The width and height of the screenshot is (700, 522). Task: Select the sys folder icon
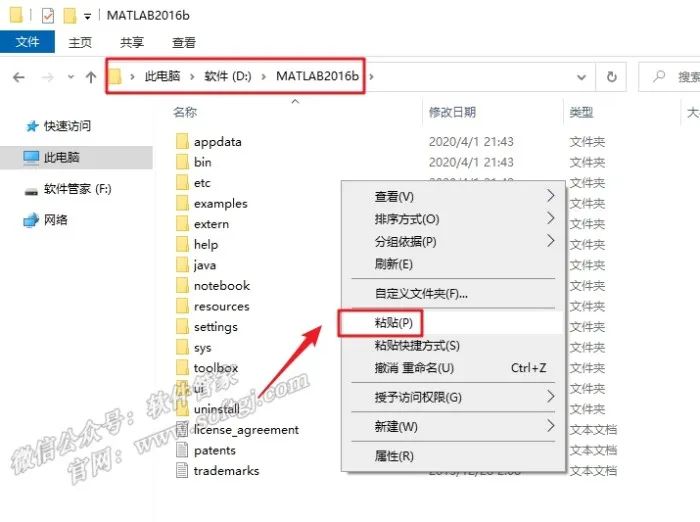182,347
